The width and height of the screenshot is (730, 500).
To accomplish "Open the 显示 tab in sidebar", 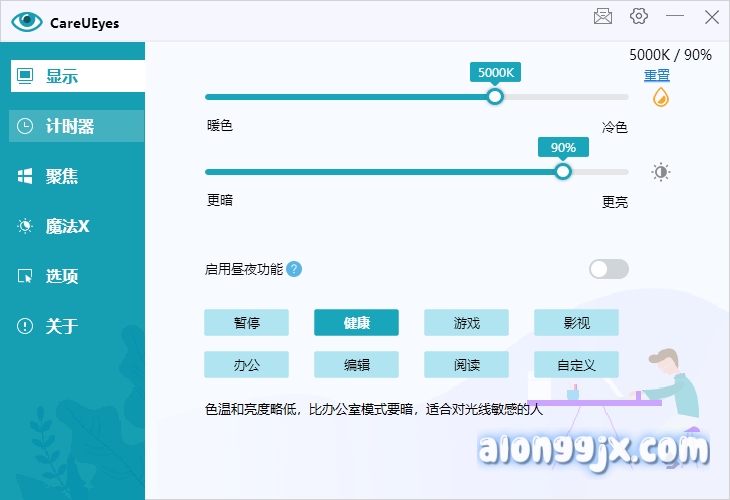I will coord(77,76).
